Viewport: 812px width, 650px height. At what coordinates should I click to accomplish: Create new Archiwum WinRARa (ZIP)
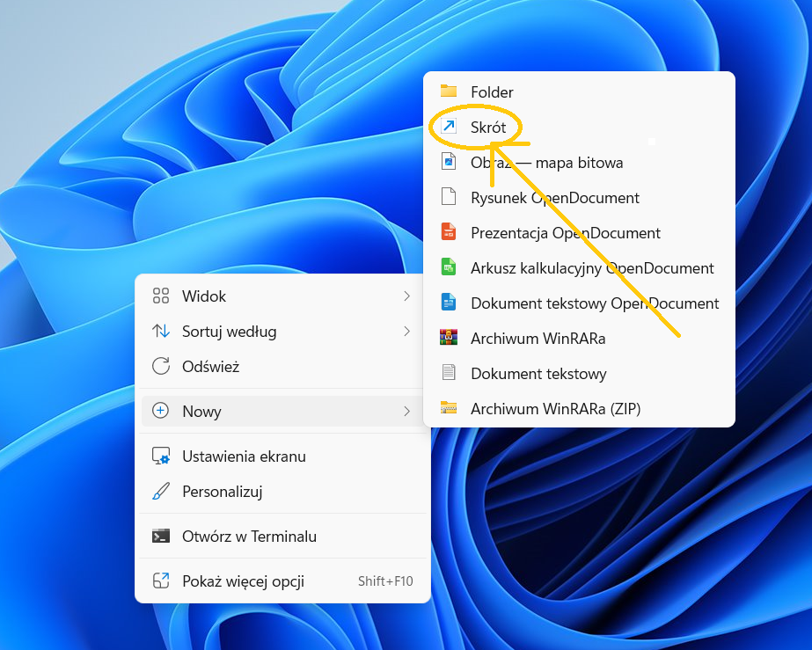pyautogui.click(x=579, y=409)
